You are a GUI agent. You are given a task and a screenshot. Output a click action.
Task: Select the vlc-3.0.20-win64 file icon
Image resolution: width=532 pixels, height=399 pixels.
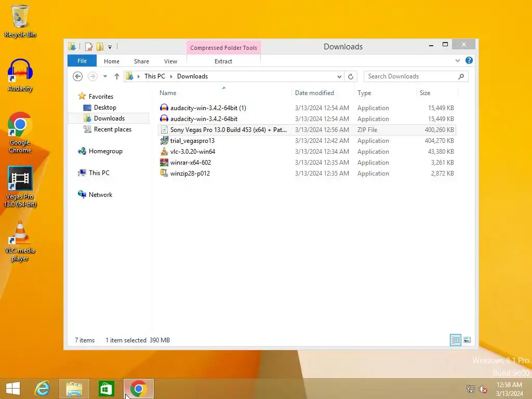coord(164,151)
